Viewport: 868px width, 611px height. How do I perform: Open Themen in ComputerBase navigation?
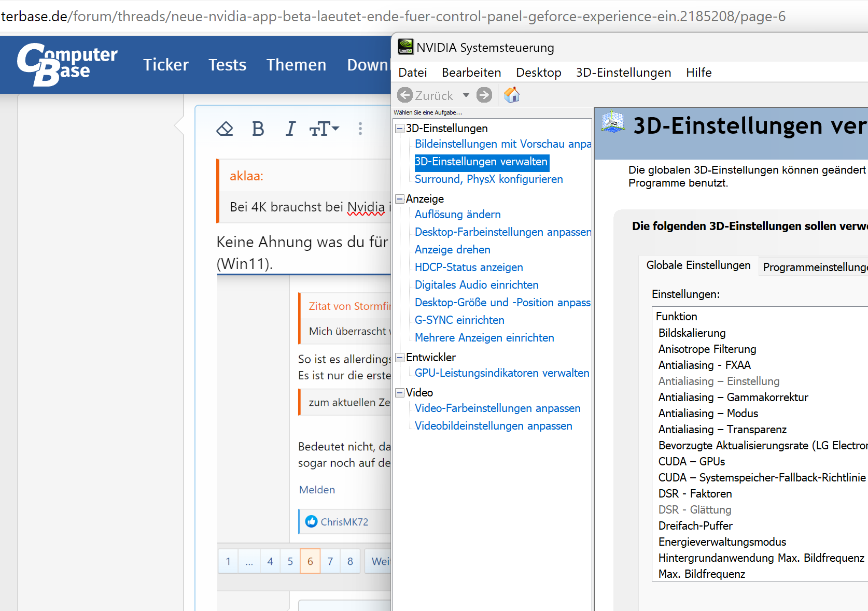pos(296,65)
